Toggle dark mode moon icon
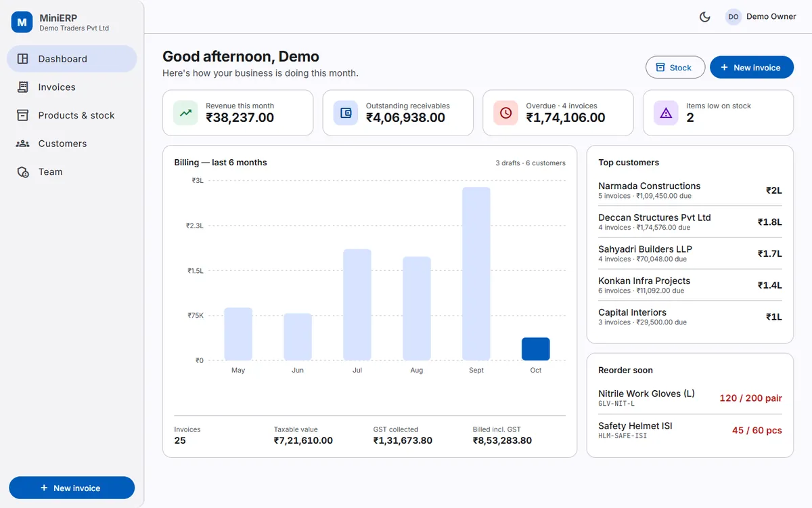This screenshot has width=812, height=508. [704, 17]
